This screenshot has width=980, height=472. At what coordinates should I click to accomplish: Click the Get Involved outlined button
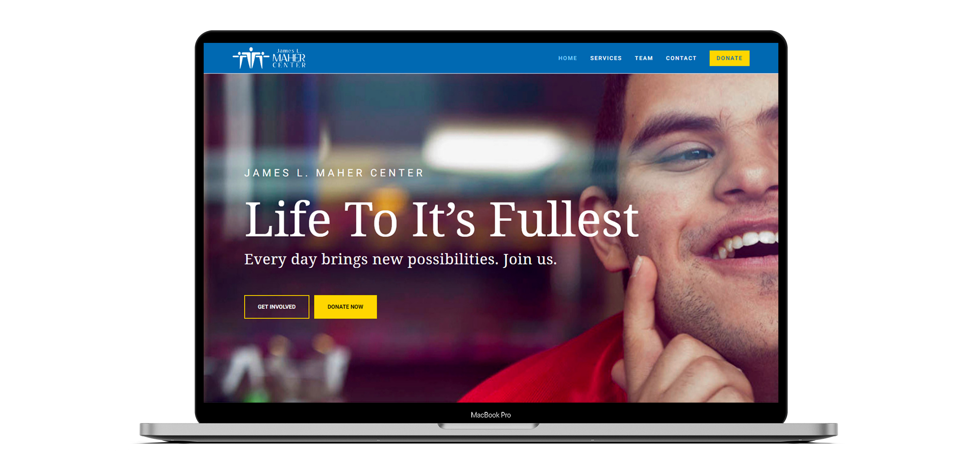coord(277,307)
